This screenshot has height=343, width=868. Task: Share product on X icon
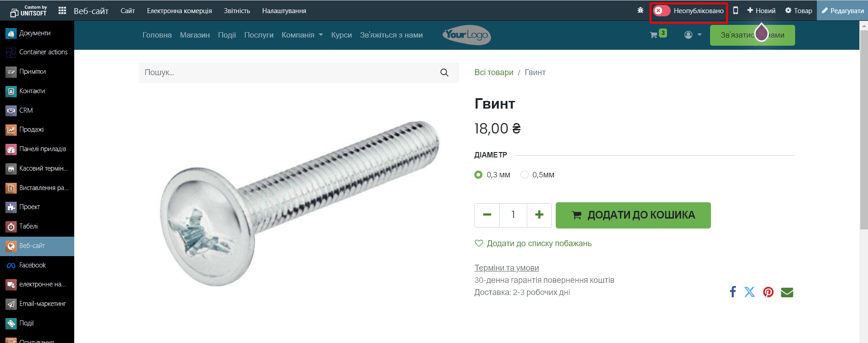(749, 292)
